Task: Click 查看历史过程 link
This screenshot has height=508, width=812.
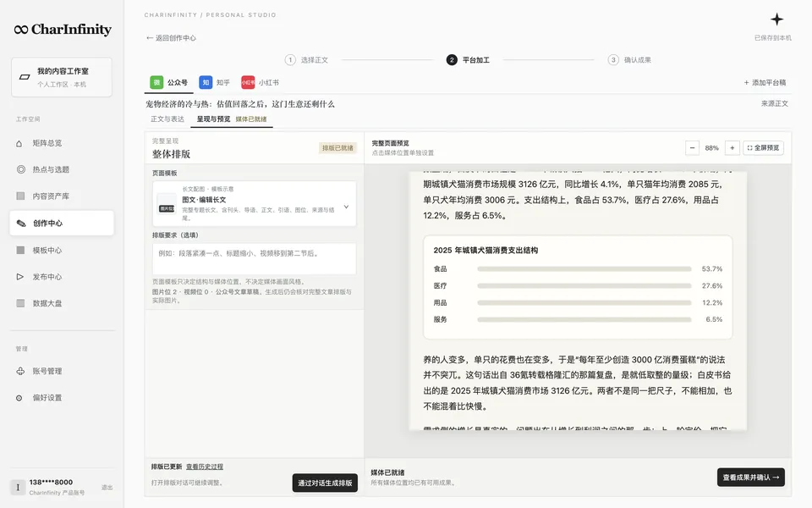Action: click(x=205, y=467)
